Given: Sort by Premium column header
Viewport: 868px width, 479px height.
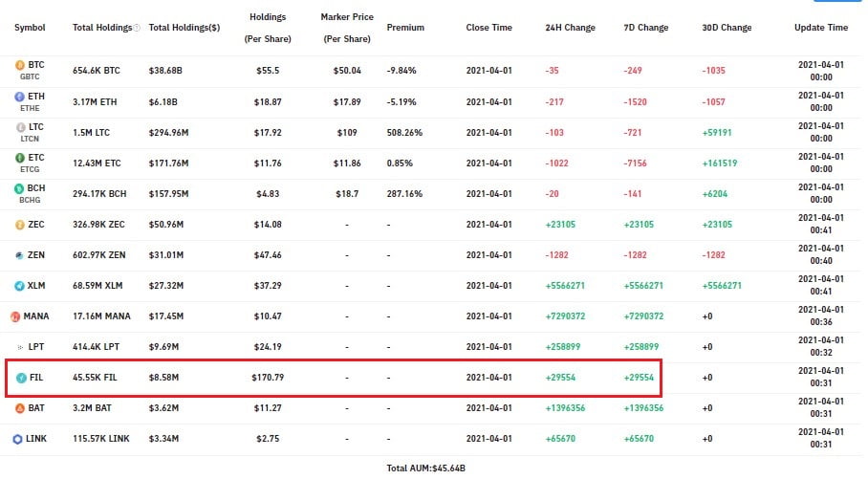Looking at the screenshot, I should (405, 28).
